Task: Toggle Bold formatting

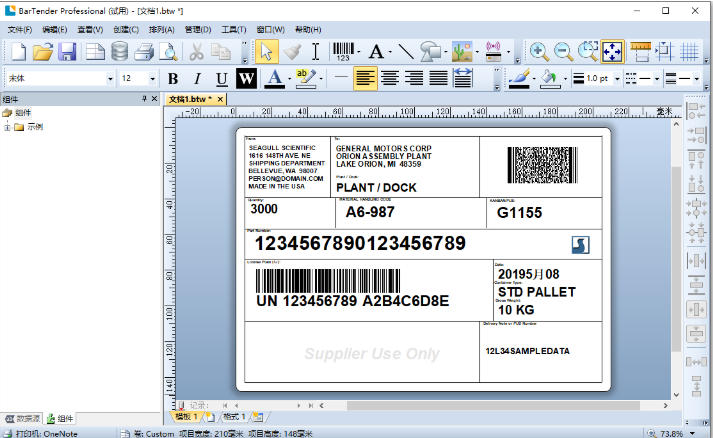Action: click(x=172, y=78)
